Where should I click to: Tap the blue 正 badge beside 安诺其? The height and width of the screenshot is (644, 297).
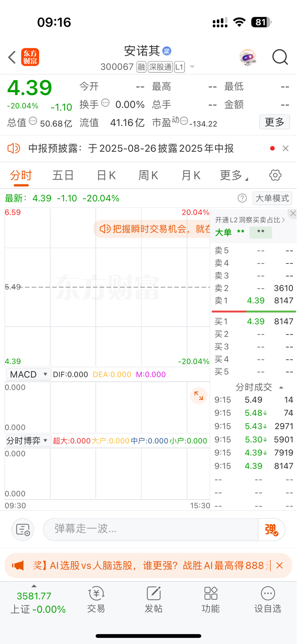coord(167,51)
